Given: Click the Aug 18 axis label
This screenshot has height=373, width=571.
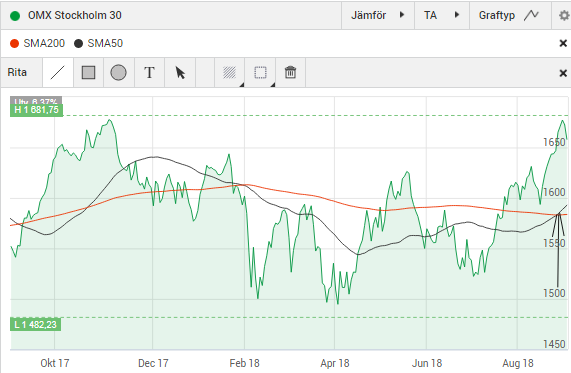Looking at the screenshot, I should 517,363.
